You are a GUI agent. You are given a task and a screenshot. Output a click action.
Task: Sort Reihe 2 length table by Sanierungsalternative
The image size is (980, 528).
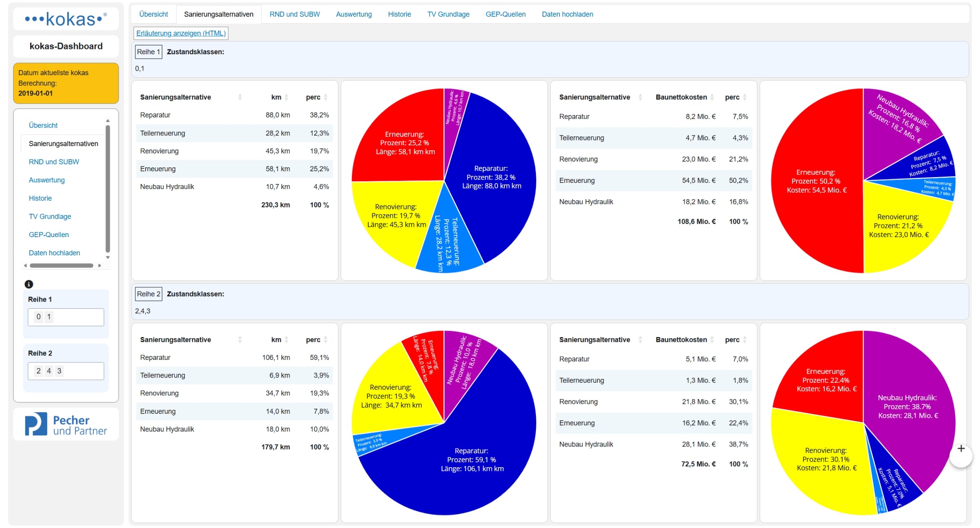coord(240,339)
